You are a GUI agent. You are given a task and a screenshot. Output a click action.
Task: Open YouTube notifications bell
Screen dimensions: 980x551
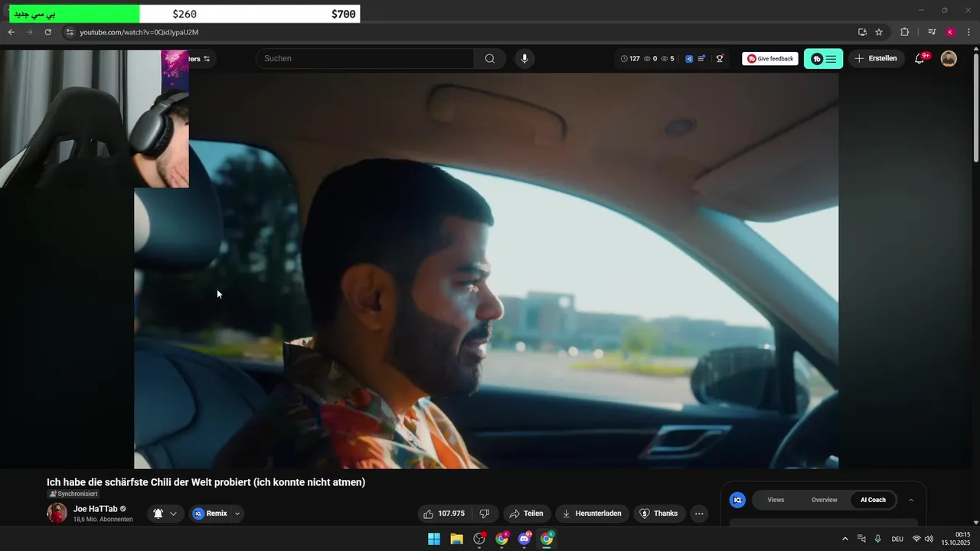pos(920,59)
